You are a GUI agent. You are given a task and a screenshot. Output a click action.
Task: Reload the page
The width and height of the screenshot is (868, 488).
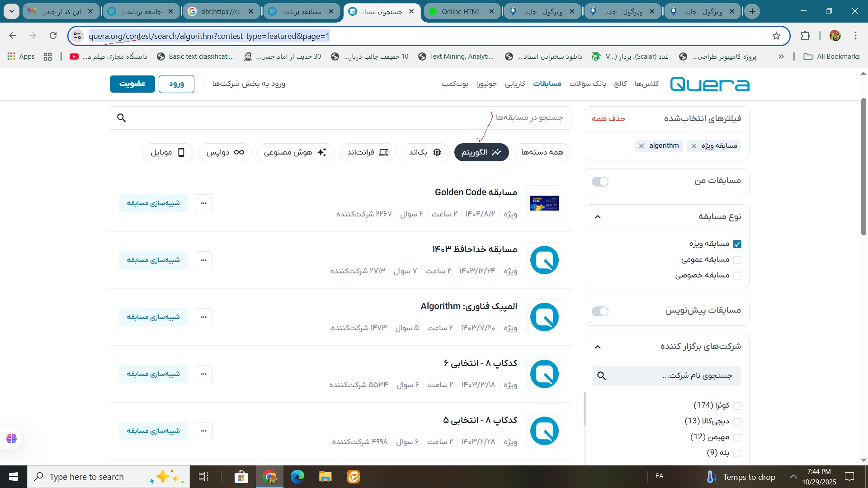click(53, 36)
